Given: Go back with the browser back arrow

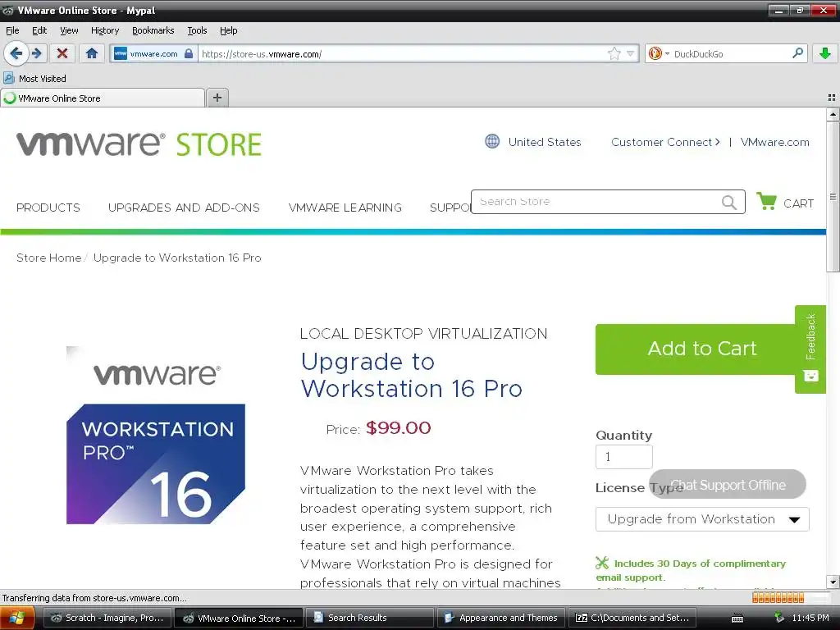Looking at the screenshot, I should pos(16,53).
